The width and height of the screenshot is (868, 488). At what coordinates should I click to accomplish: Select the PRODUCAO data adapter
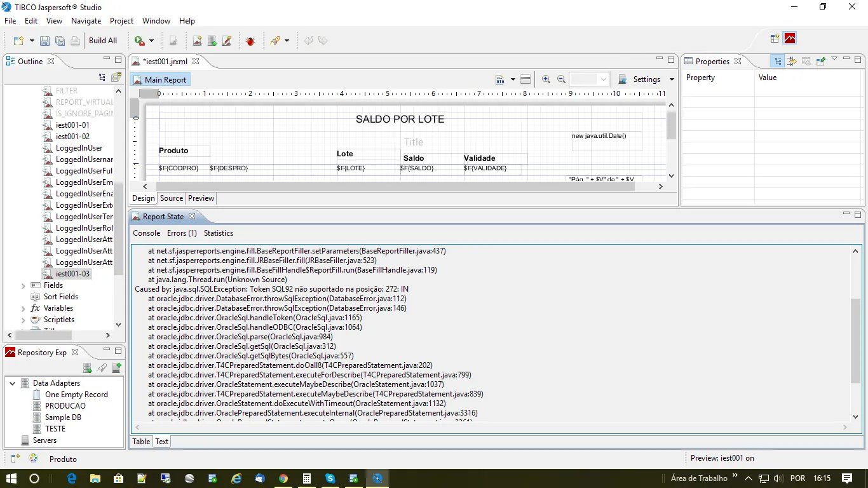[65, 406]
